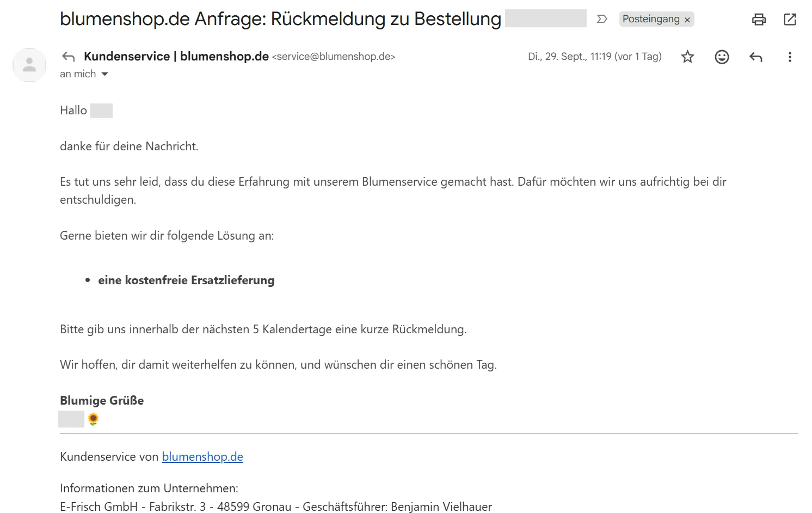Image resolution: width=812 pixels, height=513 pixels.
Task: Click the line 'danke für deine Nachricht.'
Action: point(129,146)
